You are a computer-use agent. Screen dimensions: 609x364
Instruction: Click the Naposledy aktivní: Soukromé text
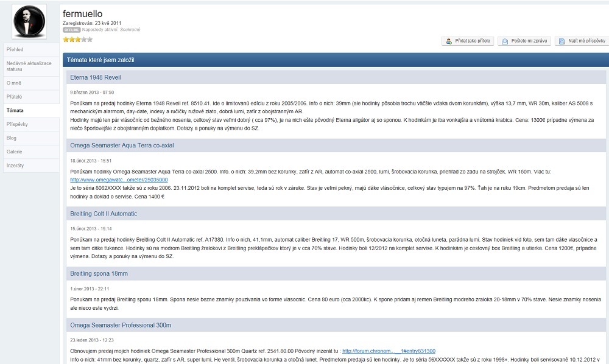(111, 30)
